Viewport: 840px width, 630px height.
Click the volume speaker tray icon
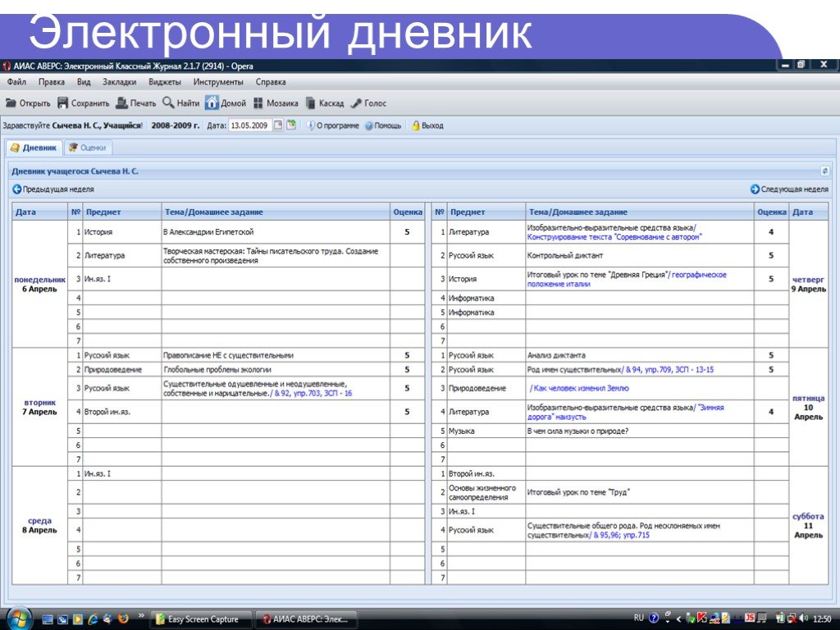(804, 619)
